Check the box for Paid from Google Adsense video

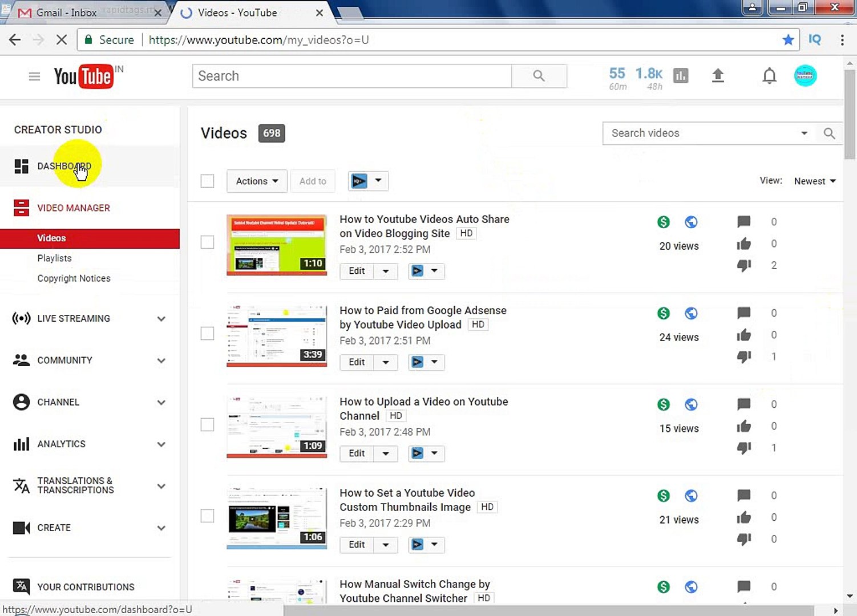click(x=207, y=333)
